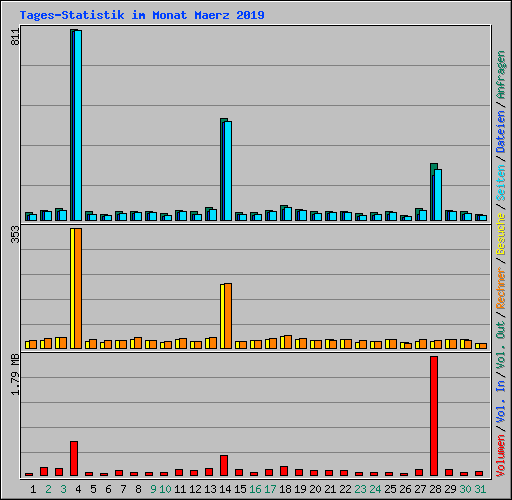The image size is (512, 500).
Task: Click day label '22' on the x-axis
Action: click(x=345, y=489)
